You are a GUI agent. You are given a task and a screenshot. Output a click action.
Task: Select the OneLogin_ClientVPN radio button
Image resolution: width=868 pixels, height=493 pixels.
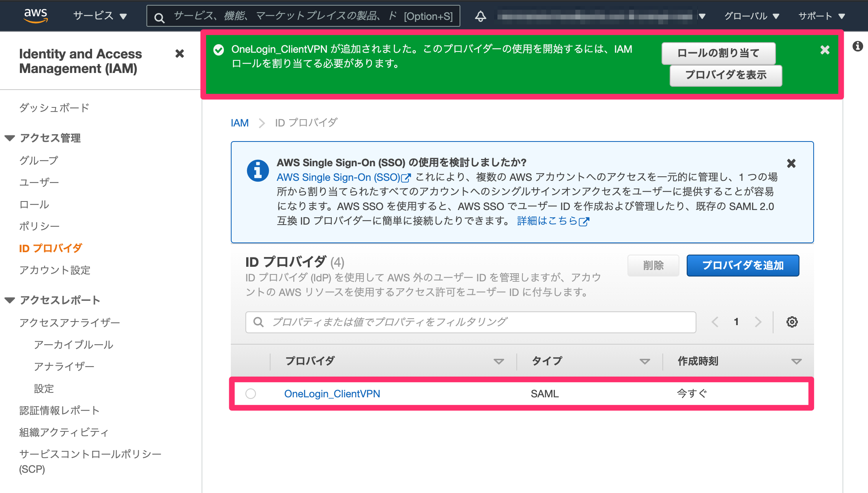click(251, 394)
